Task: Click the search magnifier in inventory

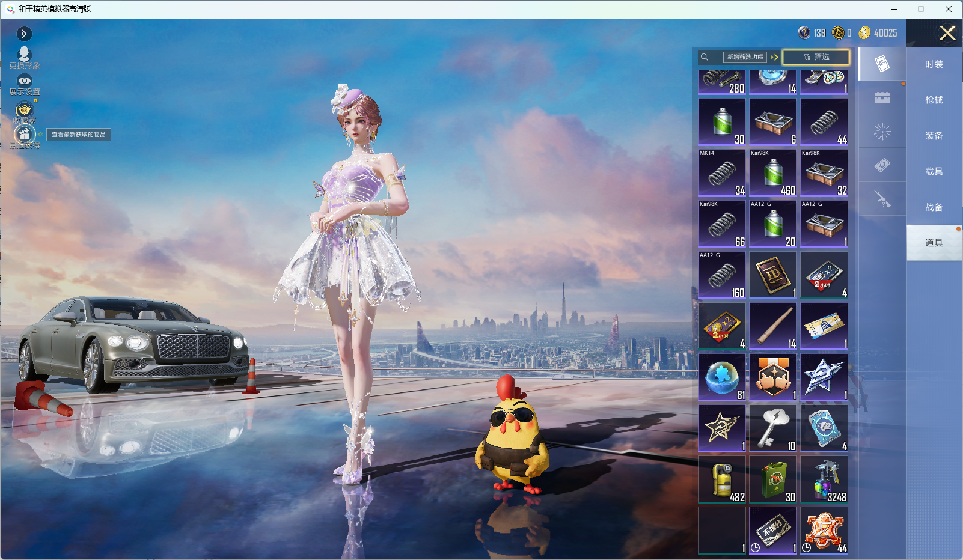Action: [x=705, y=57]
